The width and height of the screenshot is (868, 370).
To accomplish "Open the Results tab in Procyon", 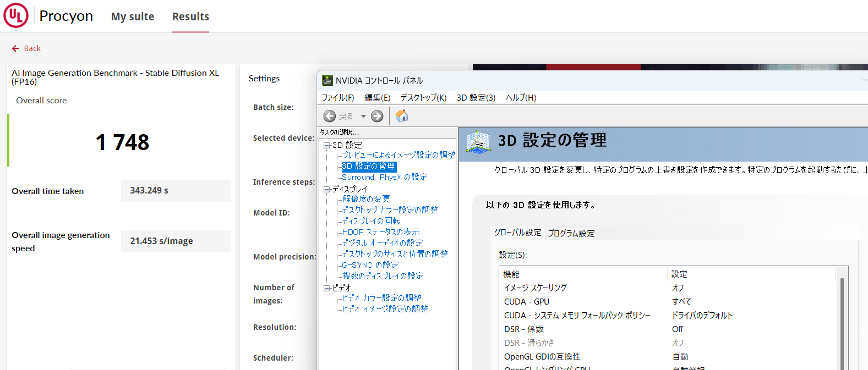I will pos(190,16).
